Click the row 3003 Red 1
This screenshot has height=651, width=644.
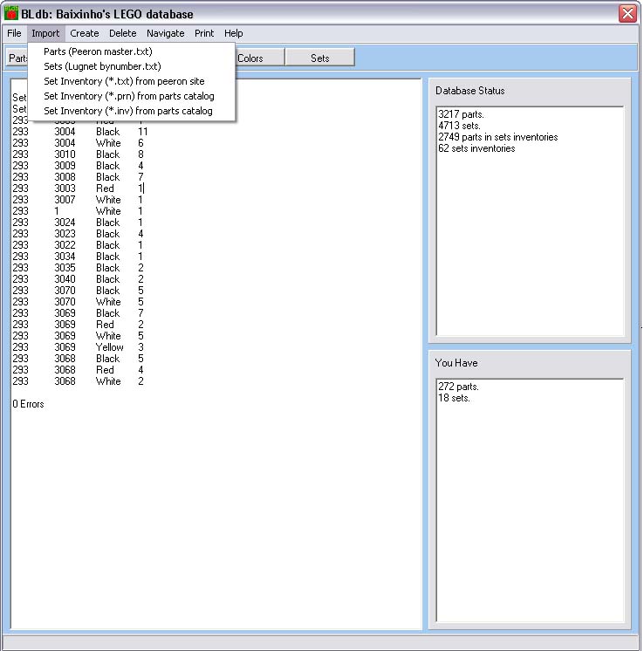pyautogui.click(x=78, y=188)
